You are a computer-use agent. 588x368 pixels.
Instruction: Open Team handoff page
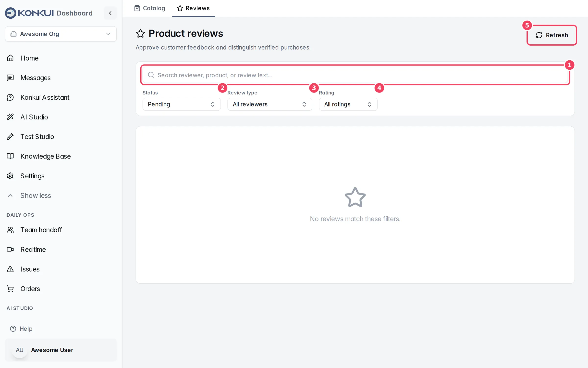click(41, 230)
